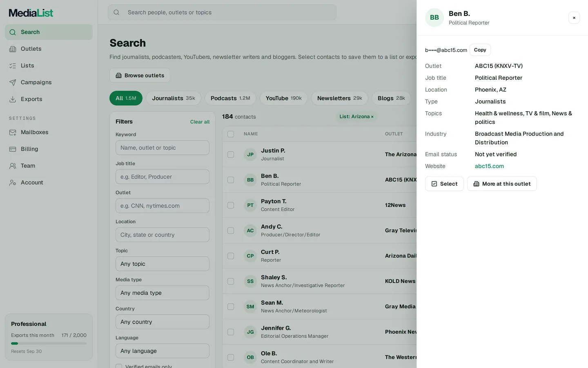
Task: Open the abc15.com website link
Action: coord(489,166)
